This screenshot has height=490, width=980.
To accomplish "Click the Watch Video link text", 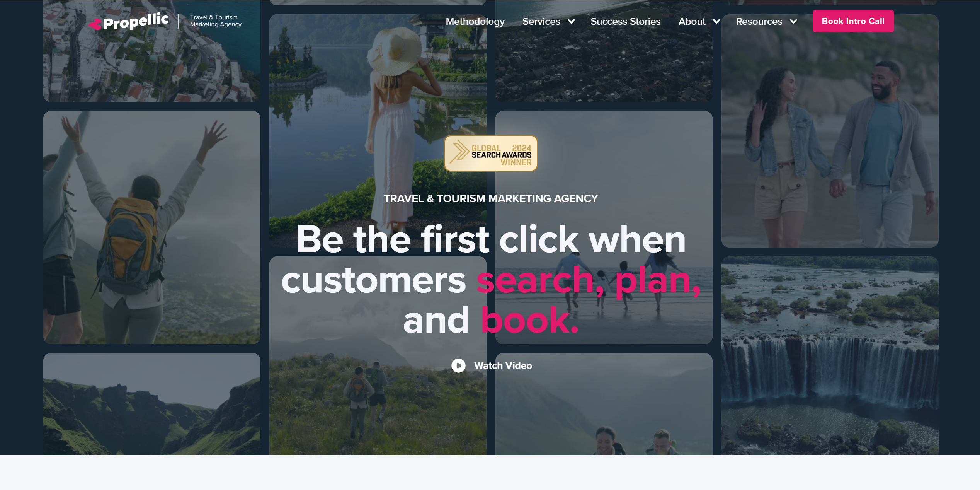I will click(x=503, y=365).
